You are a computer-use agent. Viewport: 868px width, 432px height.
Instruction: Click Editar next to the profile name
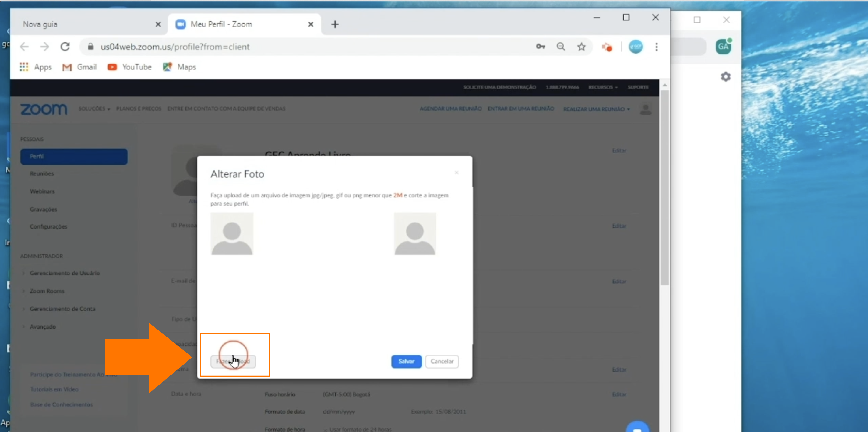619,151
